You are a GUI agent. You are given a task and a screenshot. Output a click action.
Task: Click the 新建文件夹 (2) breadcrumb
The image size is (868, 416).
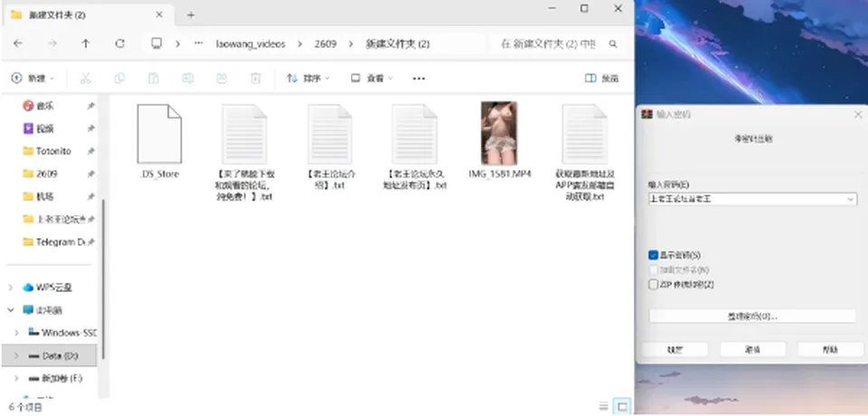pos(398,43)
